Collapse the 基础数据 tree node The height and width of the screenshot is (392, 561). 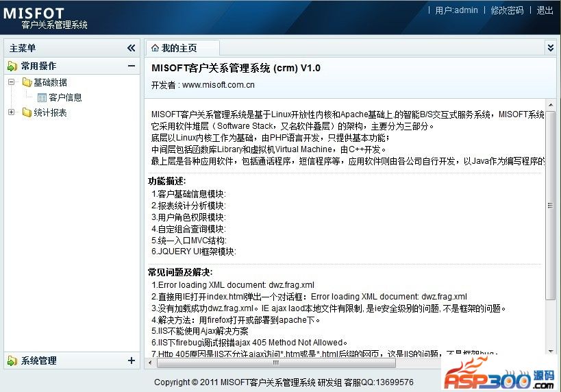pyautogui.click(x=12, y=82)
